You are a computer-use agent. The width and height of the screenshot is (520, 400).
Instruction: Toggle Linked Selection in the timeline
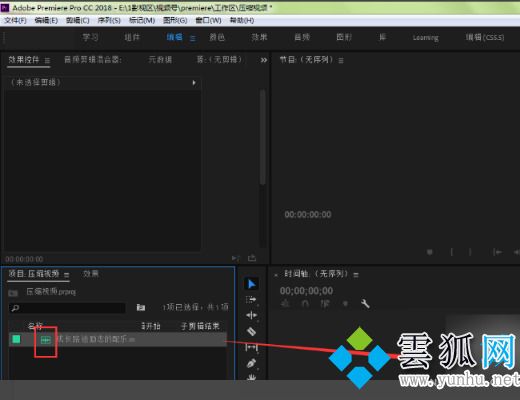point(325,304)
